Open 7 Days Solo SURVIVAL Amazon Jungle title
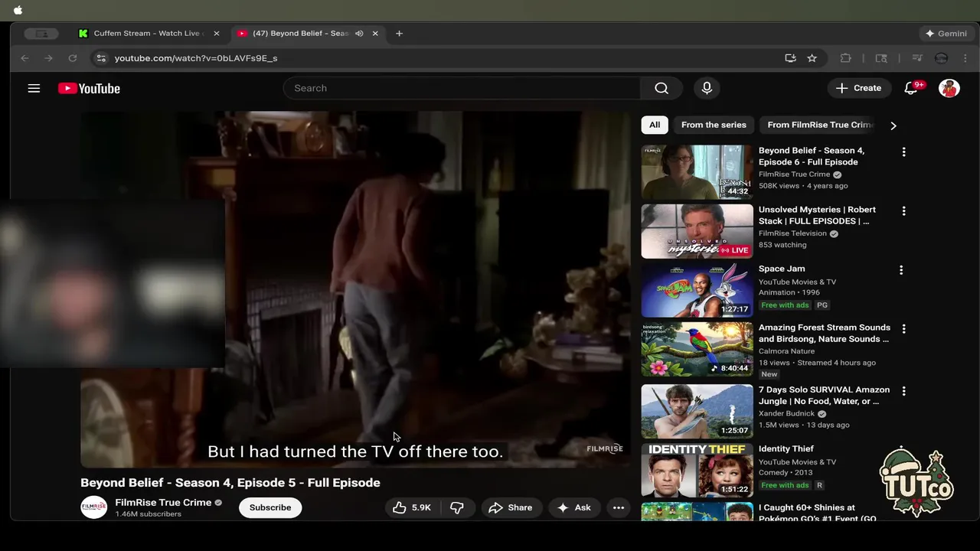This screenshot has height=551, width=980. tap(824, 396)
